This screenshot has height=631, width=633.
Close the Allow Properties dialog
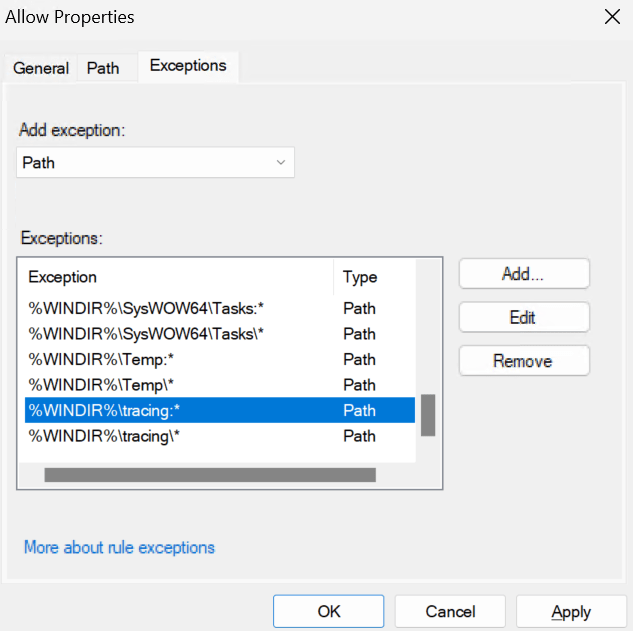610,17
